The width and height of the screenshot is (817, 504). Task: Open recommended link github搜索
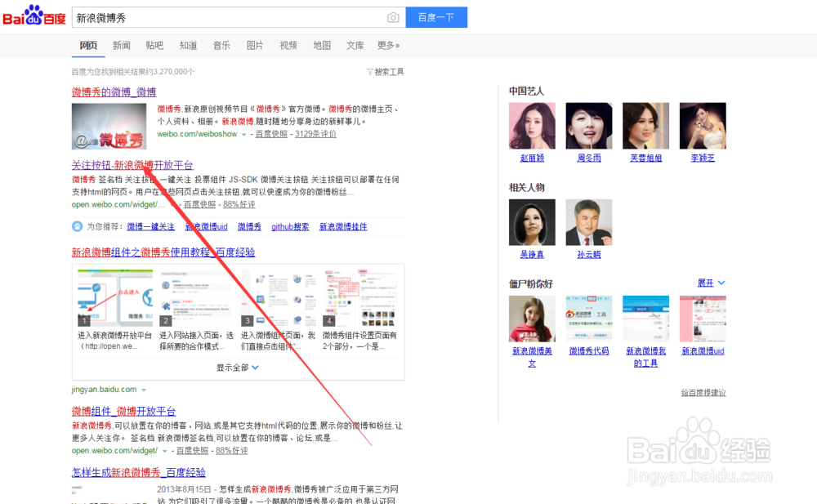(290, 227)
